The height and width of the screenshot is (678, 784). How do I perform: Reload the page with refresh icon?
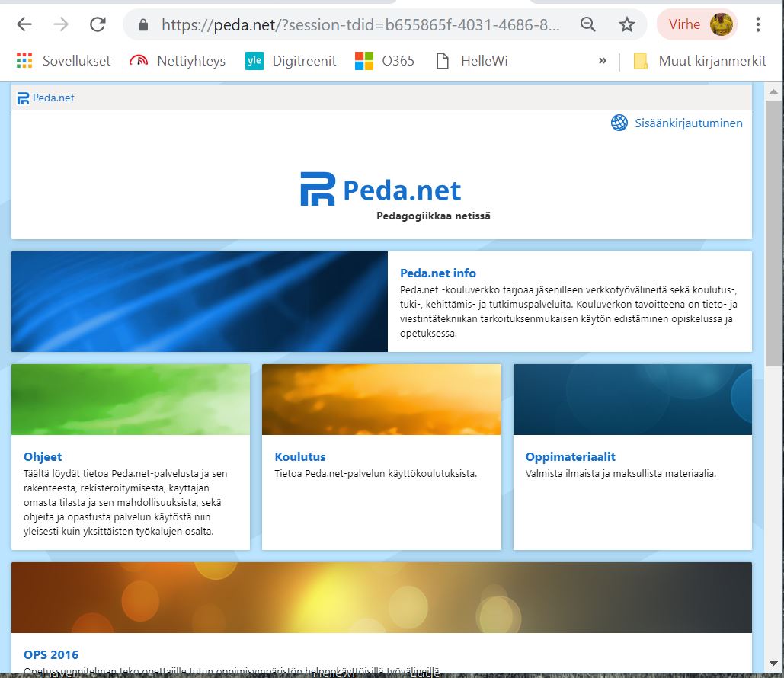pos(98,24)
